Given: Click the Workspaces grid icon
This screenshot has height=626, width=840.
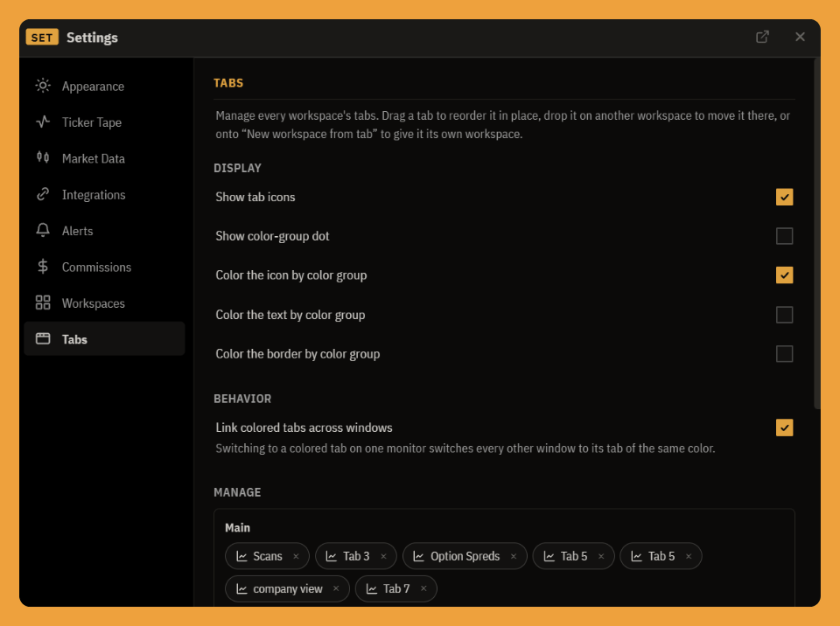Looking at the screenshot, I should tap(43, 303).
